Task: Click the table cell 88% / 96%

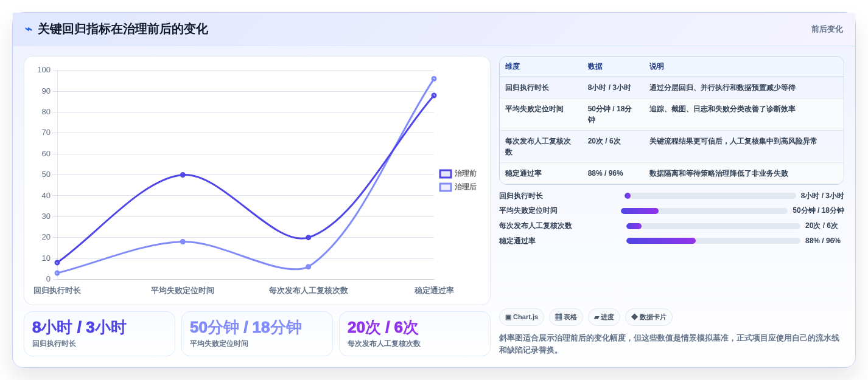Action: [606, 173]
